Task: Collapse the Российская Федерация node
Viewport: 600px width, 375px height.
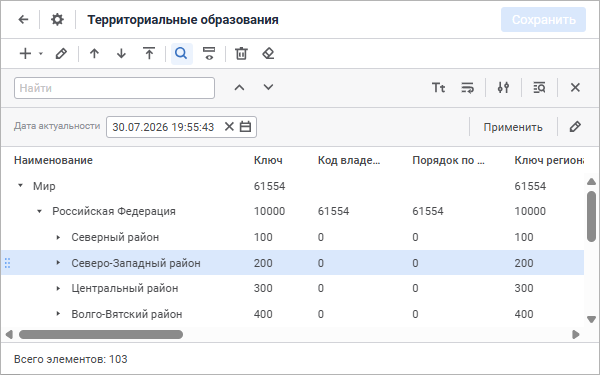Action: [39, 211]
